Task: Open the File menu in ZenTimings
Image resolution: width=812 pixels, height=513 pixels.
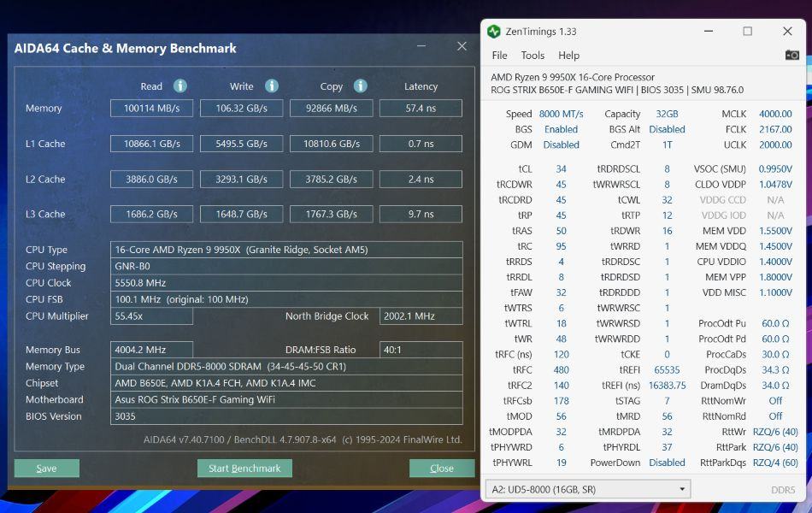Action: [x=499, y=56]
